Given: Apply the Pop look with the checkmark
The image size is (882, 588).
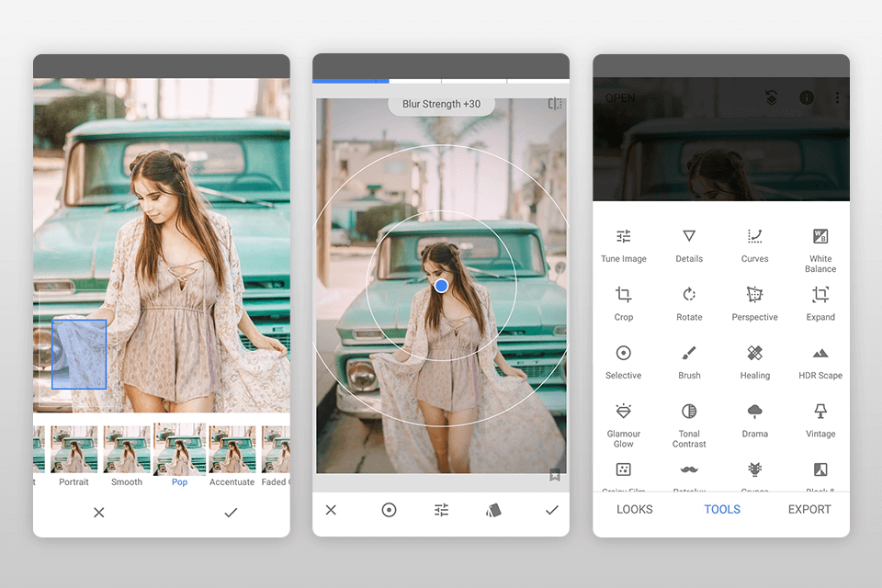Looking at the screenshot, I should click(x=231, y=513).
